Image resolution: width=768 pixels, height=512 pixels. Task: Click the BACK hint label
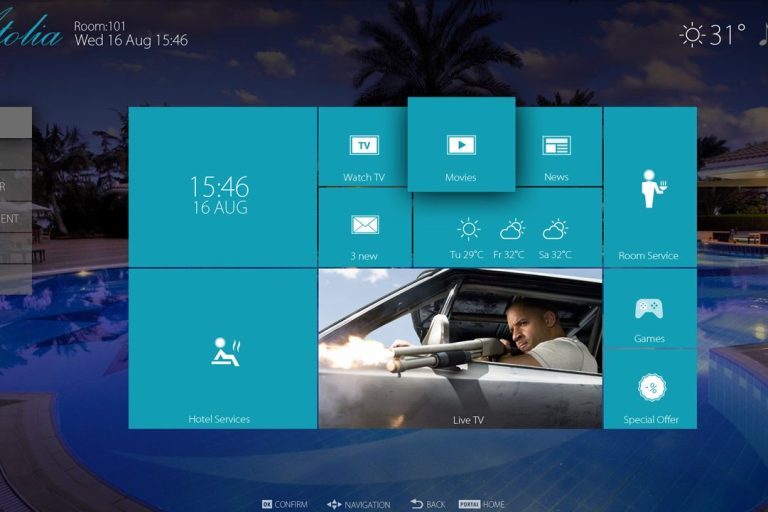point(435,505)
